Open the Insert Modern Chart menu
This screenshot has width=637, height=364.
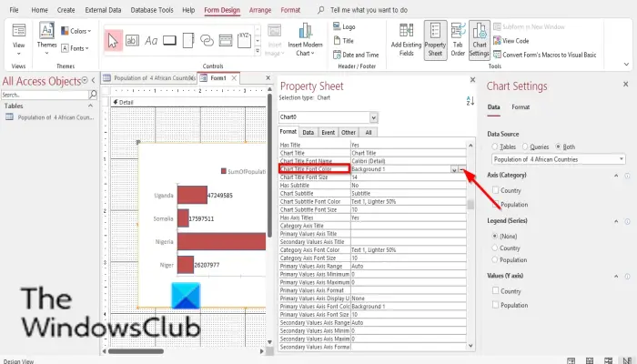pos(305,39)
